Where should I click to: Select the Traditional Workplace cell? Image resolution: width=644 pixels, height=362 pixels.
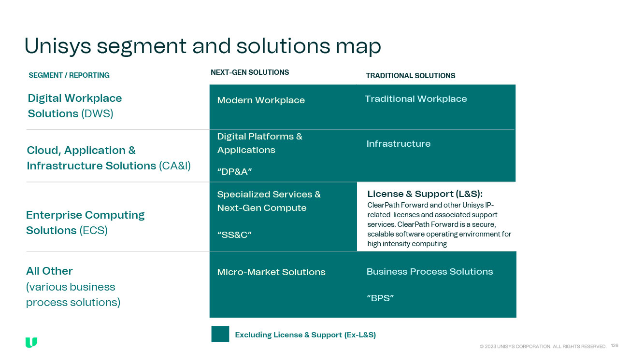(x=415, y=99)
